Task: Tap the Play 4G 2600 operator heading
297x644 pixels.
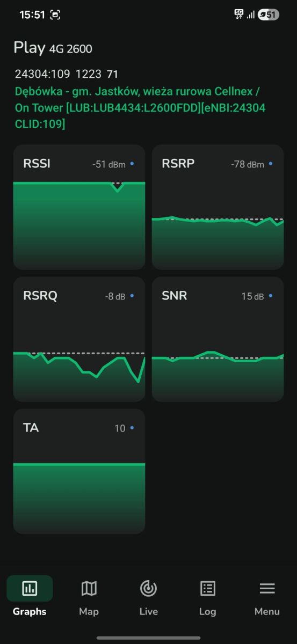Action: pyautogui.click(x=53, y=48)
